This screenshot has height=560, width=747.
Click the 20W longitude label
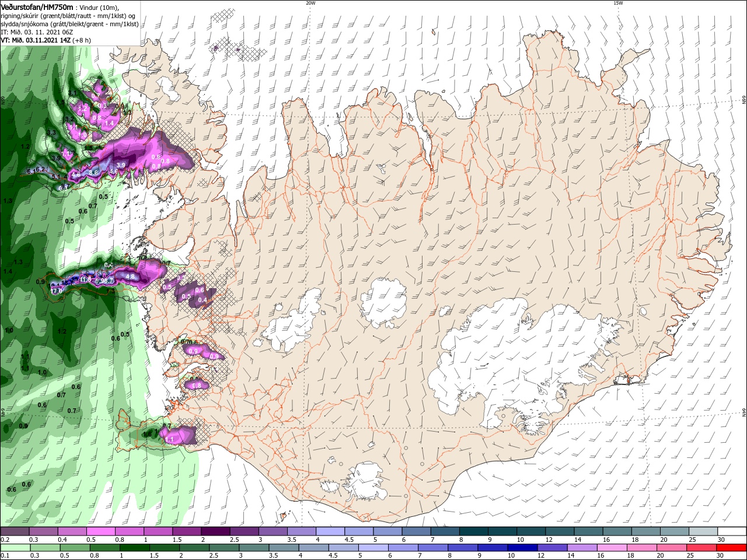(x=310, y=3)
